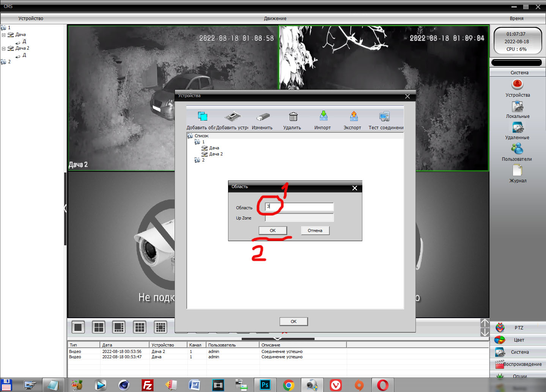
Task: Click the Изменить device icon
Action: pyautogui.click(x=263, y=117)
